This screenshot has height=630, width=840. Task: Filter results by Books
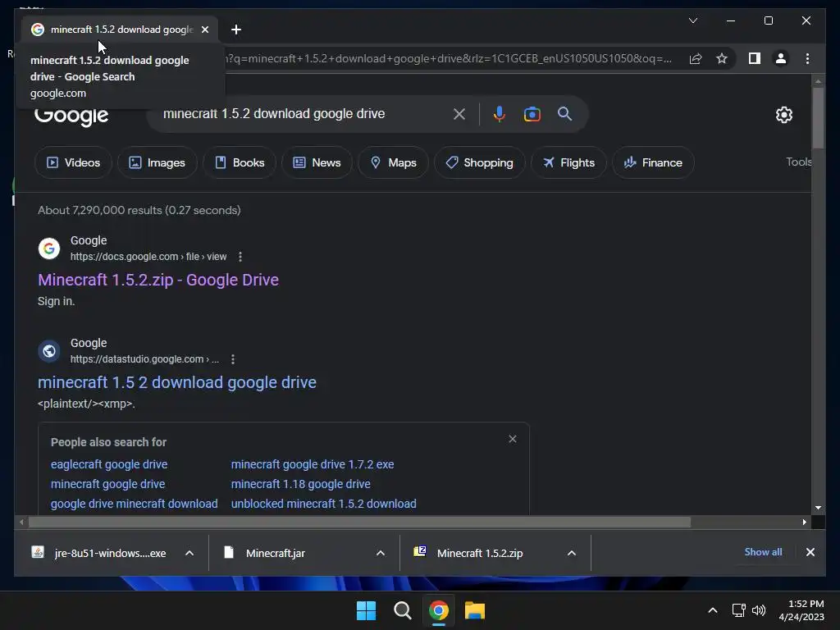(x=240, y=162)
